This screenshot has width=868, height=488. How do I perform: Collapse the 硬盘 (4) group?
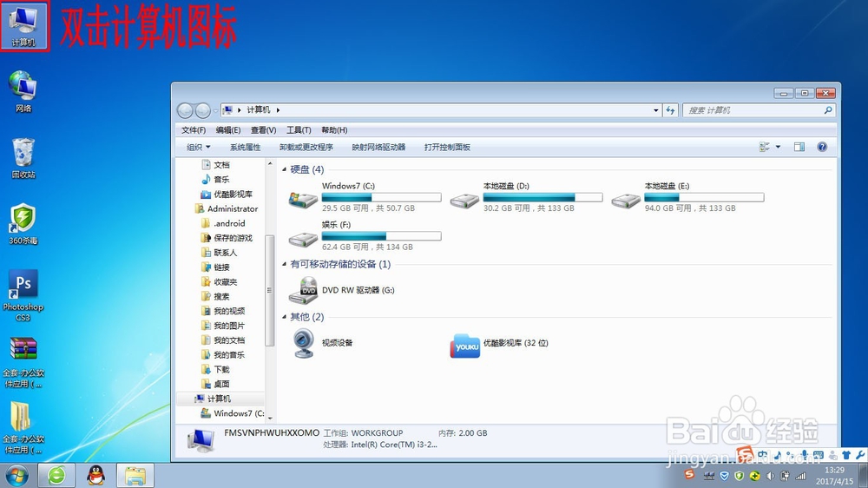(x=285, y=169)
